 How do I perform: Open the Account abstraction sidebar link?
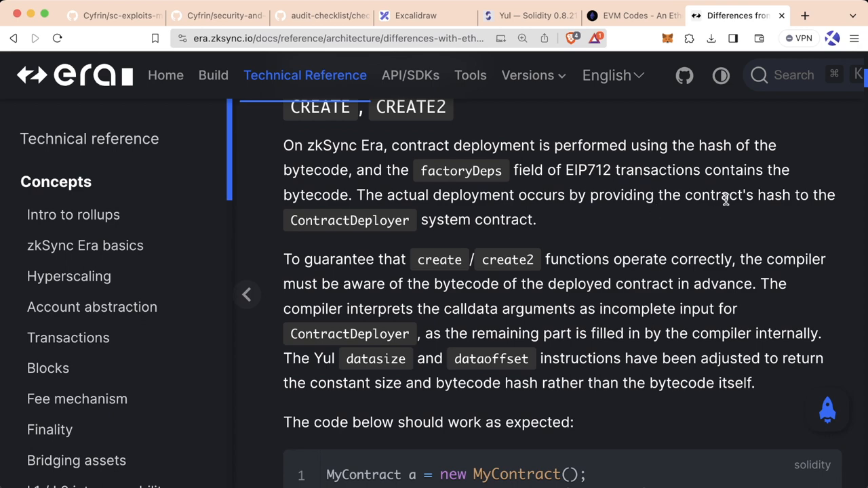(92, 307)
